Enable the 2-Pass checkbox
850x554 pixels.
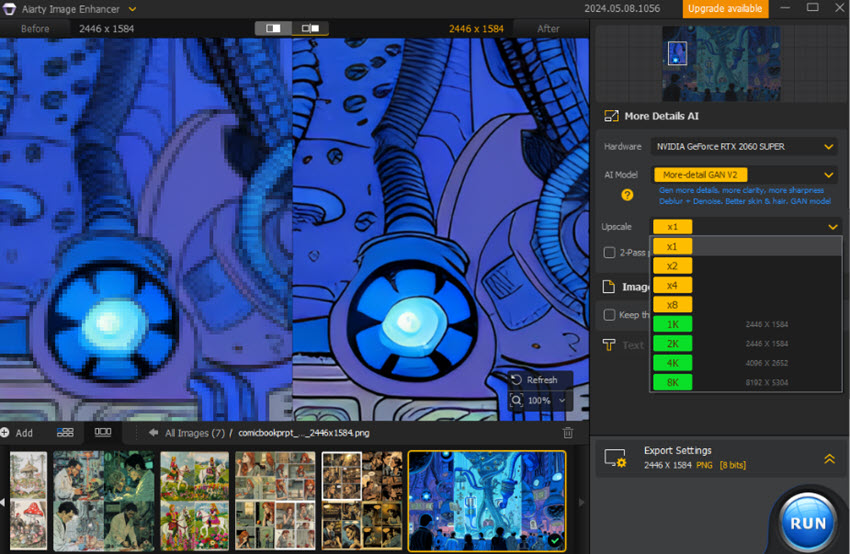609,253
